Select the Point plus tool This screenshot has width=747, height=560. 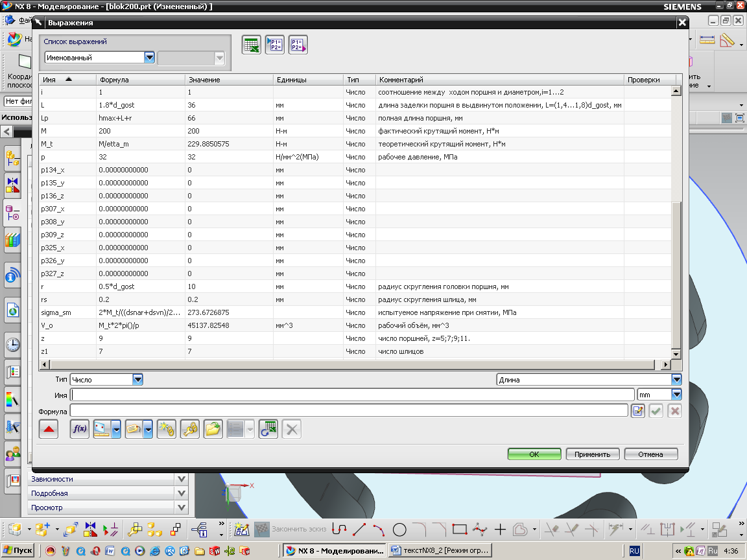[500, 529]
